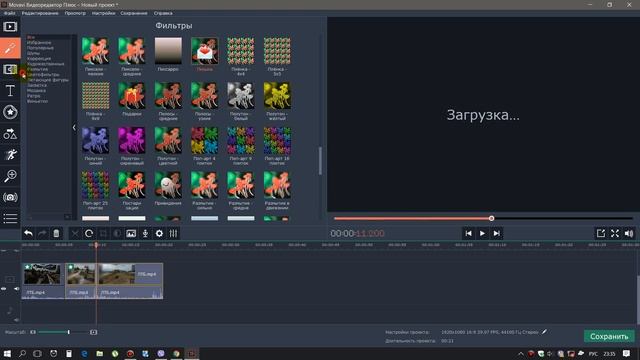Open the Color adjustments icon
640x360 pixels.
pyautogui.click(x=117, y=233)
